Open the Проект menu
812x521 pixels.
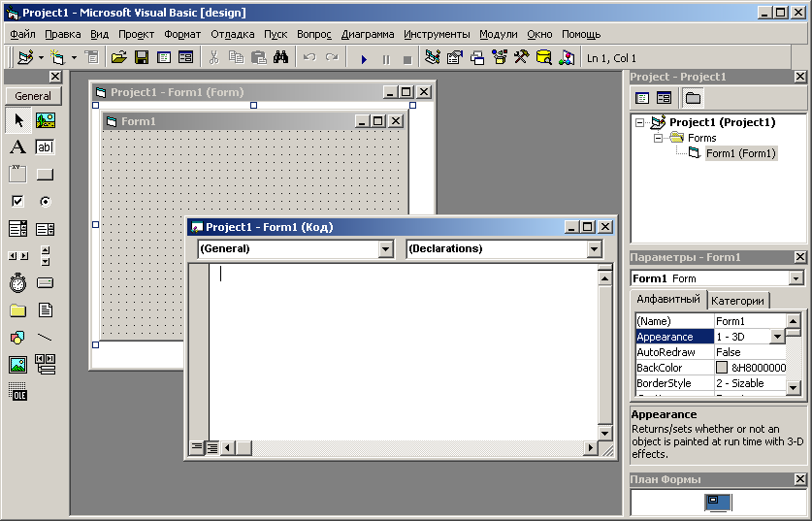click(136, 34)
